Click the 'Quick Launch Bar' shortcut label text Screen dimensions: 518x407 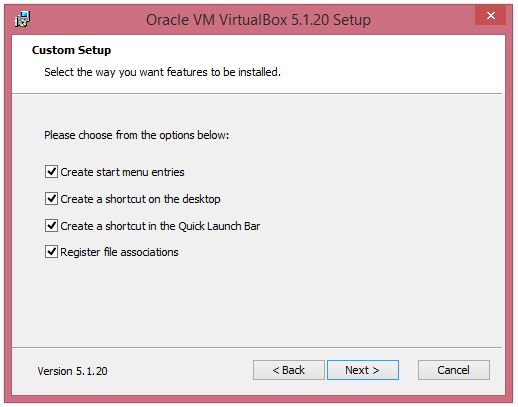[x=160, y=226]
